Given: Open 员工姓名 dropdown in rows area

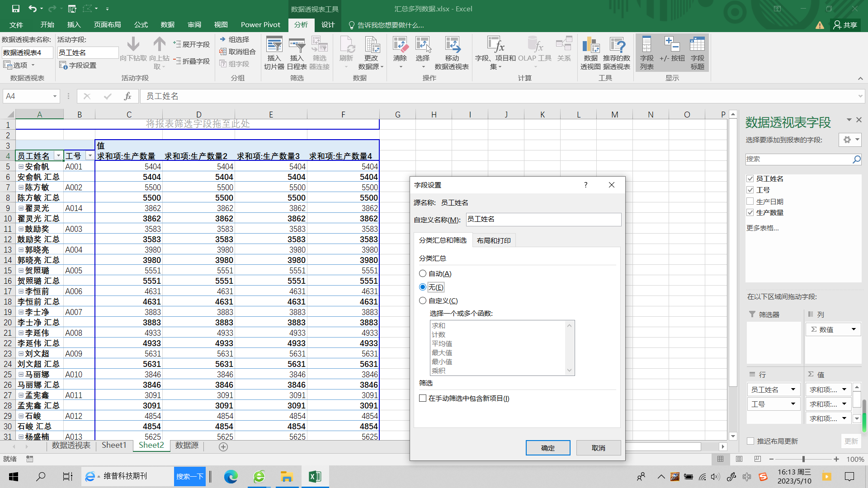Looking at the screenshot, I should [x=793, y=389].
